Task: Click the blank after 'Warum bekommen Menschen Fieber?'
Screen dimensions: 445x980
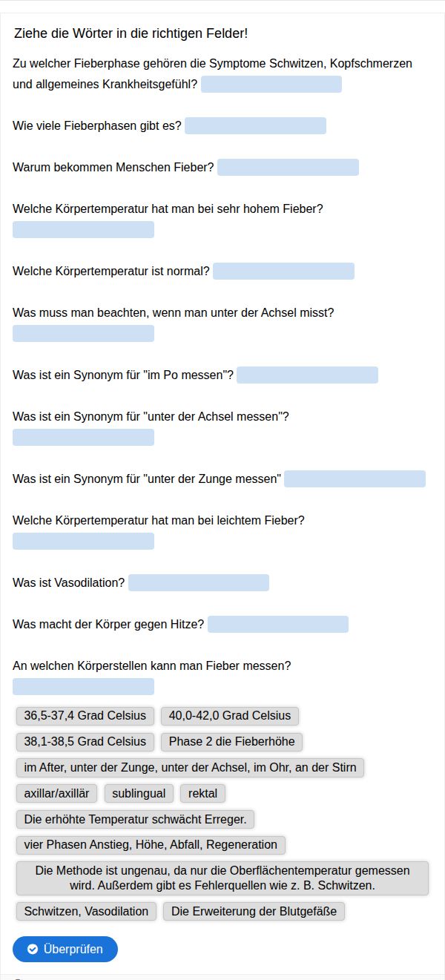Action: pos(288,167)
